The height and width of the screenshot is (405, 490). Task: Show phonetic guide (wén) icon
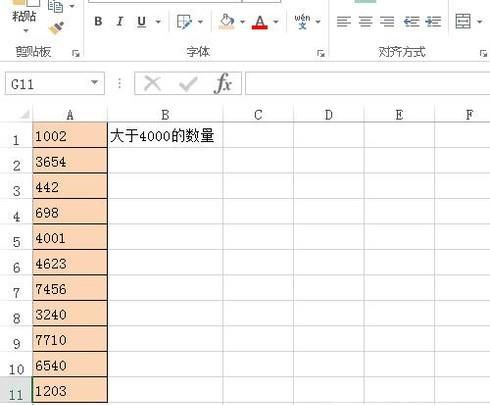302,21
